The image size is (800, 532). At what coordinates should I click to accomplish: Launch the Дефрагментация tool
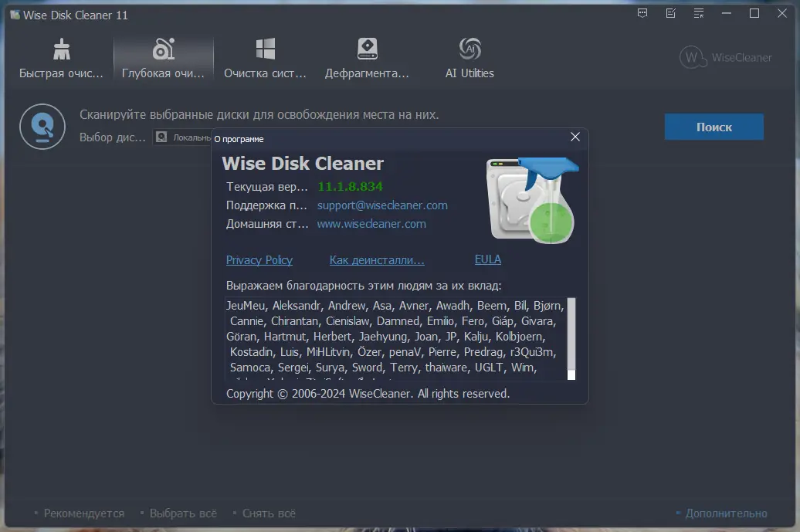[367, 56]
